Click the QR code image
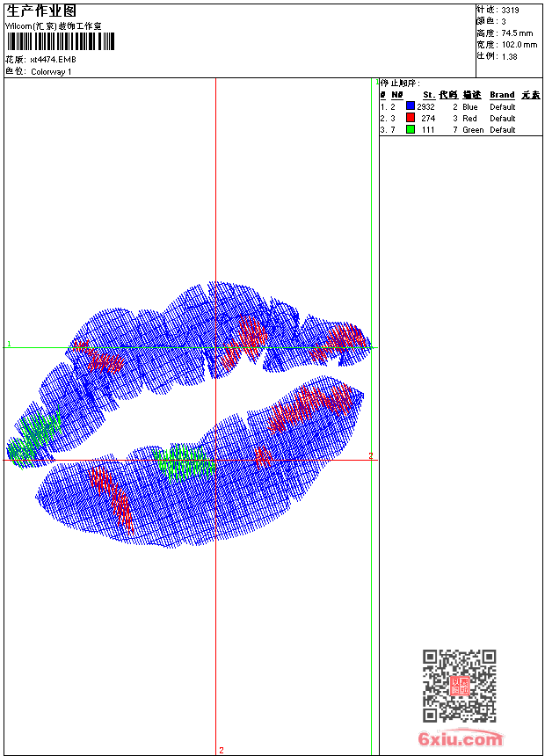Image resolution: width=545 pixels, height=756 pixels. 459,686
